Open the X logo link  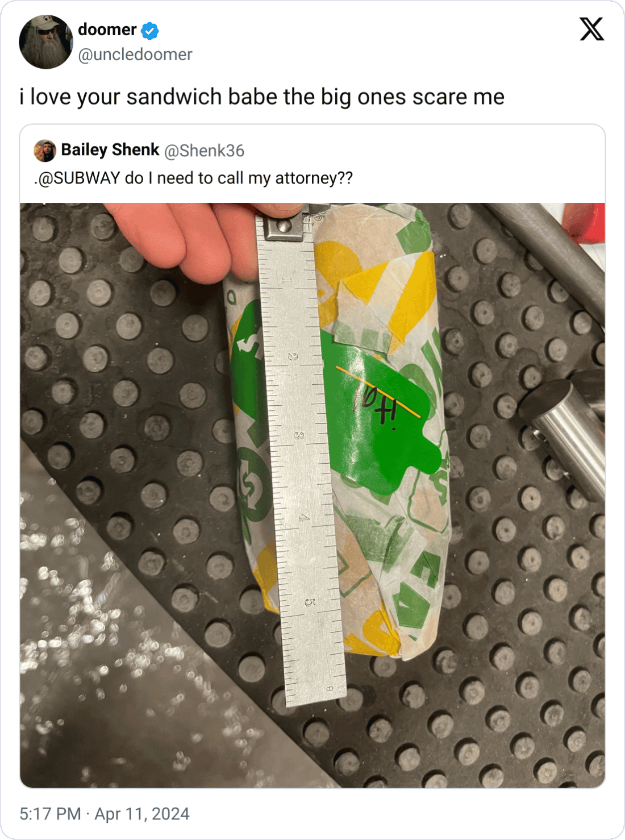pyautogui.click(x=591, y=29)
